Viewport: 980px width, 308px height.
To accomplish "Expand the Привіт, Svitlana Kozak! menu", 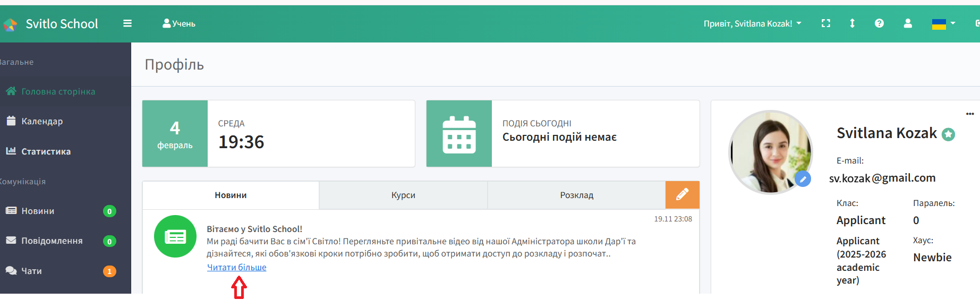I will pos(752,24).
